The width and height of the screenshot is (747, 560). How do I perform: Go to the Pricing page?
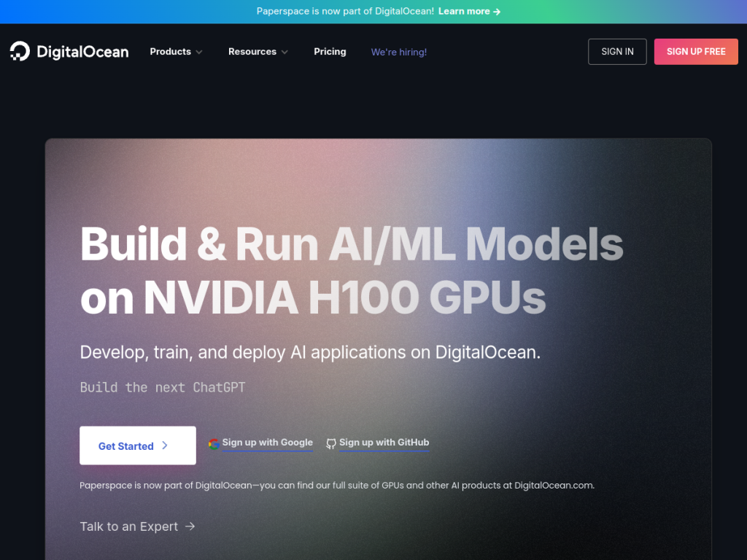point(330,52)
